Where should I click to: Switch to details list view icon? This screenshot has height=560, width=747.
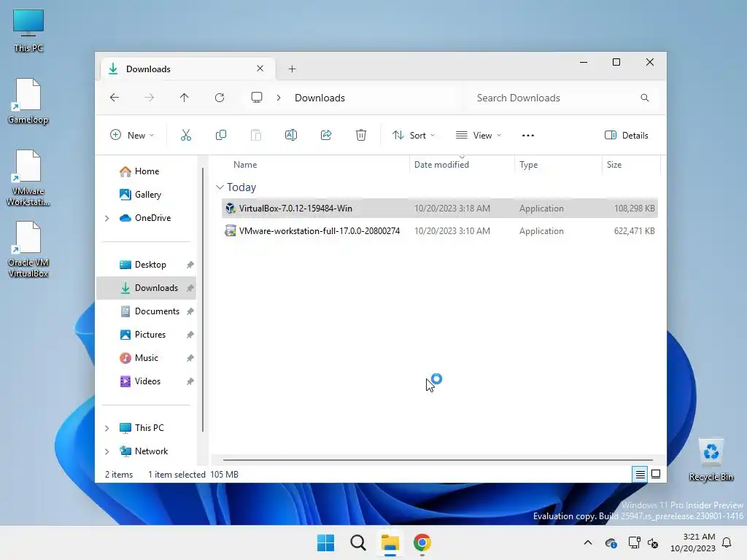(x=640, y=474)
